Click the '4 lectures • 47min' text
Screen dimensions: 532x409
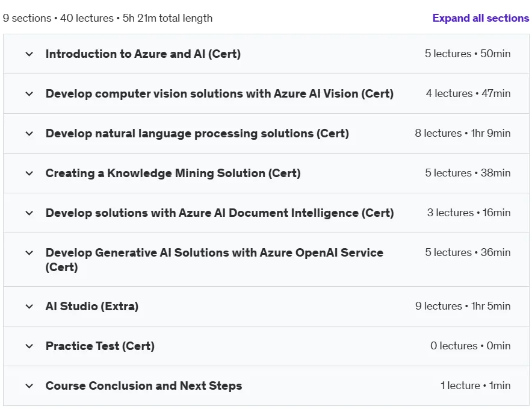pyautogui.click(x=468, y=93)
